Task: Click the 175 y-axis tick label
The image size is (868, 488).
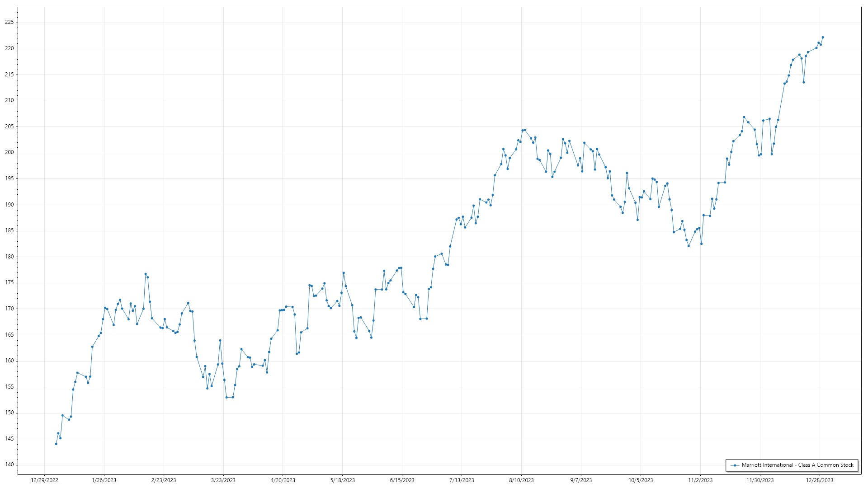Action: [9, 282]
